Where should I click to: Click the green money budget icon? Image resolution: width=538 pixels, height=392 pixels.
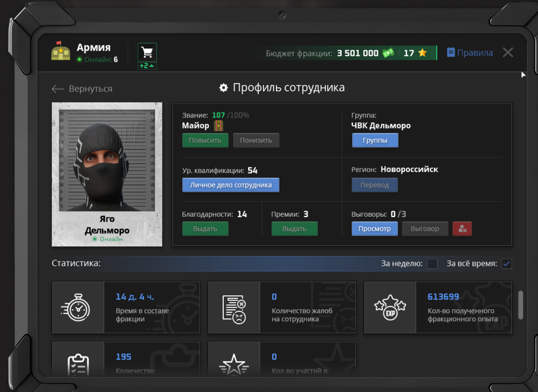[389, 53]
